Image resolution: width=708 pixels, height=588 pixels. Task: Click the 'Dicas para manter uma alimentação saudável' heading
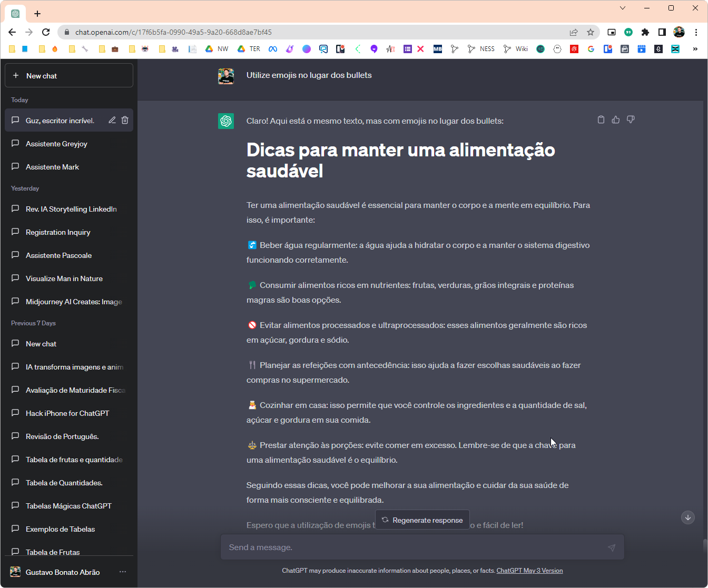coord(401,160)
